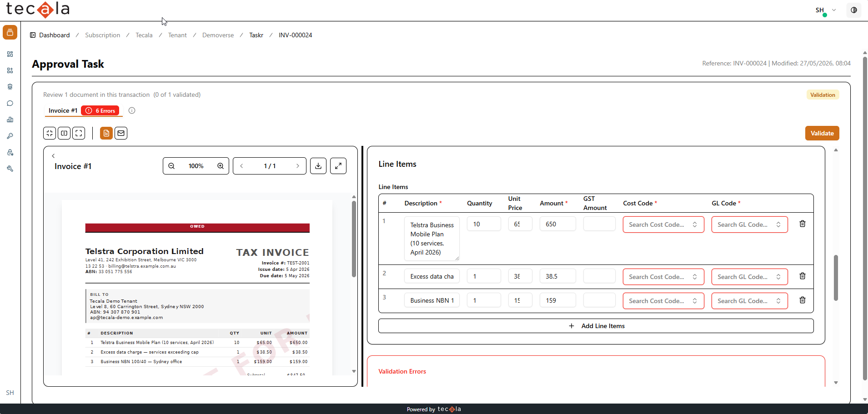Go to Tenant breadcrumb
The height and width of the screenshot is (414, 868).
tap(177, 35)
